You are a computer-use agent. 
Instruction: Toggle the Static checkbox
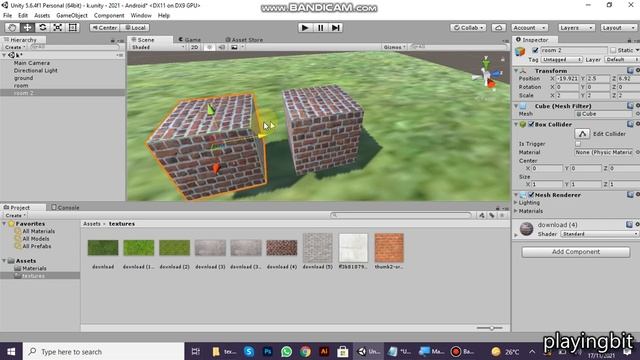(x=613, y=50)
